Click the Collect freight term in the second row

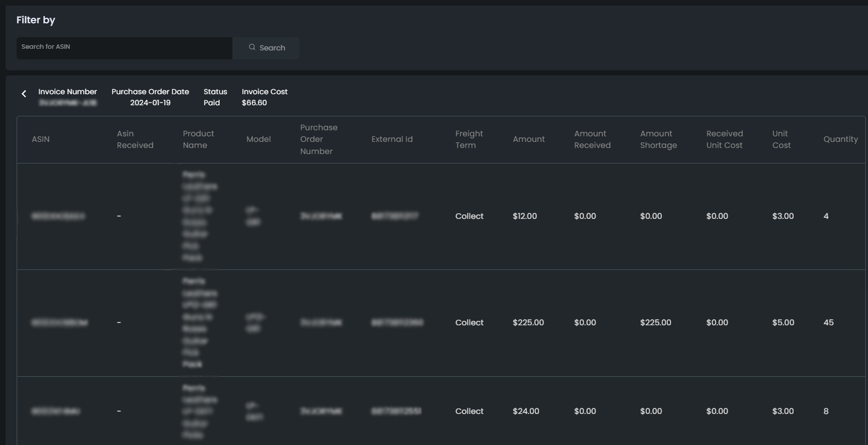[x=469, y=323]
